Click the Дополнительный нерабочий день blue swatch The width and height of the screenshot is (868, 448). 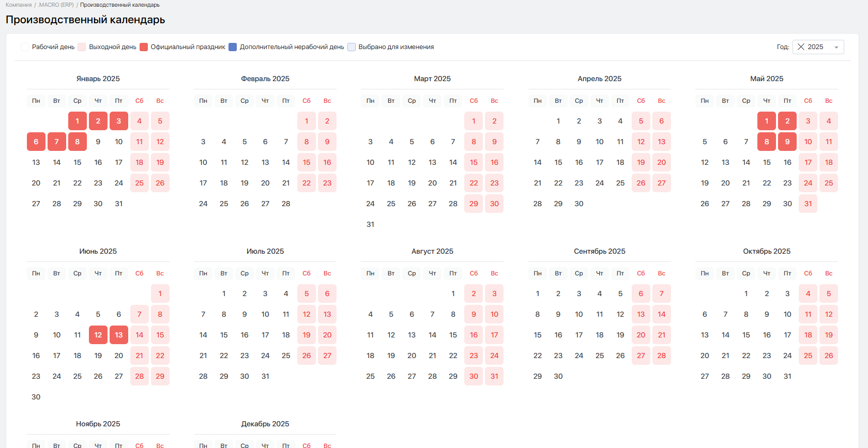click(x=233, y=47)
